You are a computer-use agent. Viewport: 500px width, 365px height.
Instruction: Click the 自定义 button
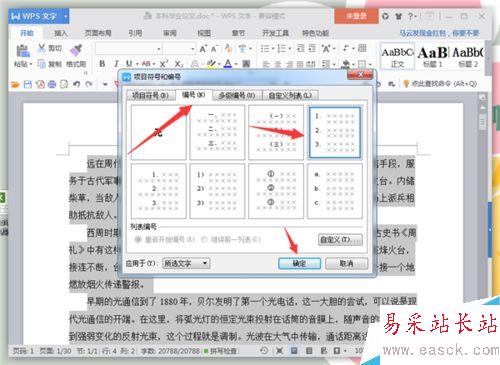tap(340, 240)
